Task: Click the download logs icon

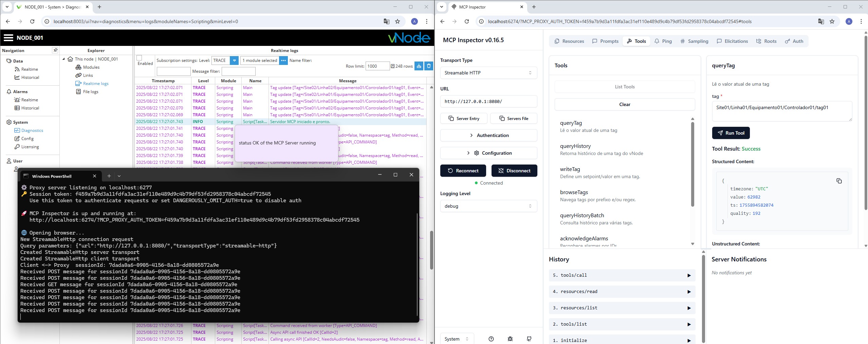Action: [x=419, y=66]
